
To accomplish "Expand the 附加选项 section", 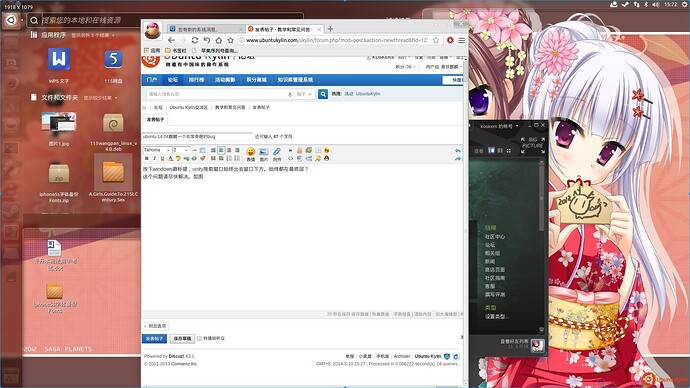I will tap(155, 326).
